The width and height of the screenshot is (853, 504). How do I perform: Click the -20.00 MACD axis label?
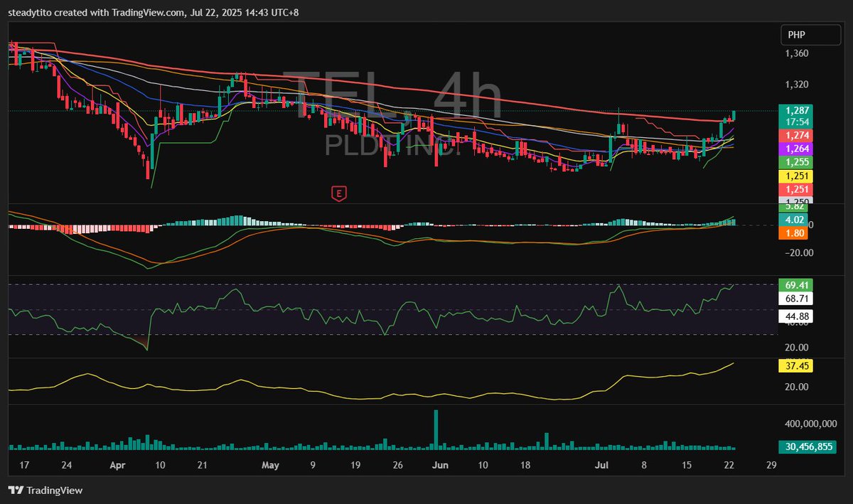click(x=799, y=252)
